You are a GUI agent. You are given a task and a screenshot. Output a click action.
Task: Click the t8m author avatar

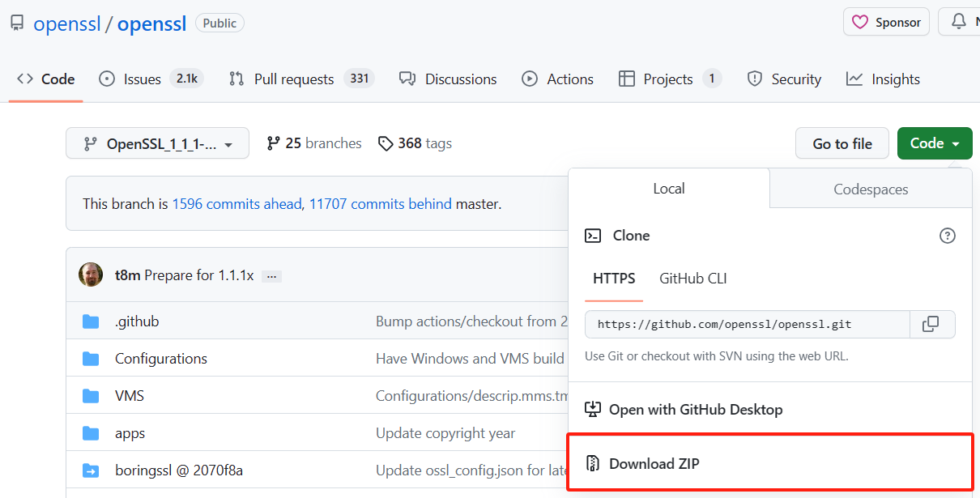coord(91,275)
